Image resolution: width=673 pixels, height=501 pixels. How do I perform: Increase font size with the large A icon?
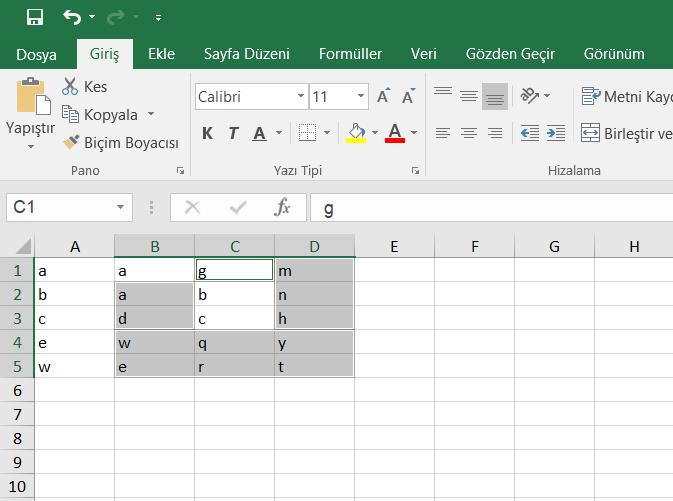click(x=384, y=97)
